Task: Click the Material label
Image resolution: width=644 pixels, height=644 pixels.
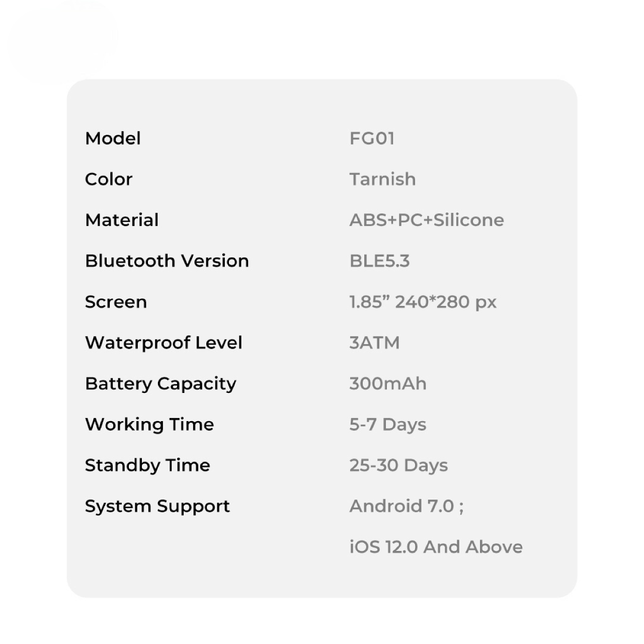Action: coord(122,220)
